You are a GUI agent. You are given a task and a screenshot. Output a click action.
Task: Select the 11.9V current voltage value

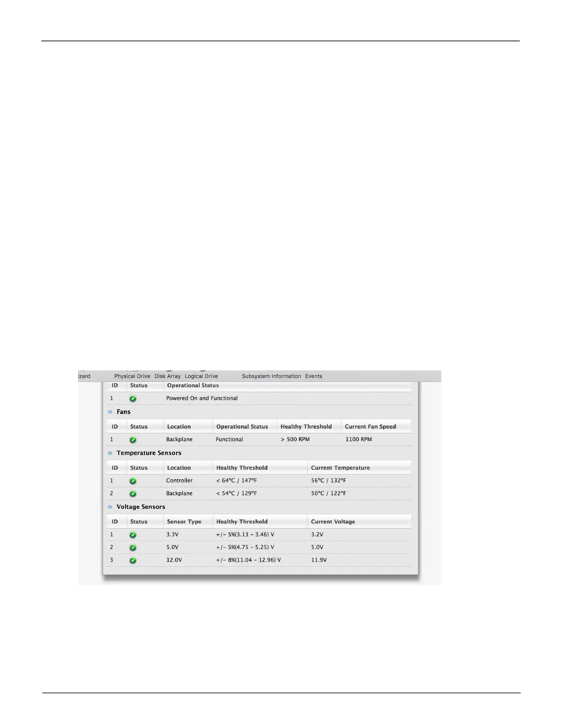point(319,560)
